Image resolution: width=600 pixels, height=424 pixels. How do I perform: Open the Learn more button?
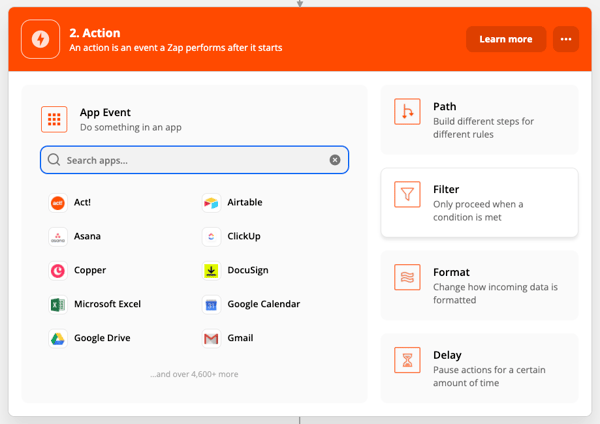click(x=506, y=39)
